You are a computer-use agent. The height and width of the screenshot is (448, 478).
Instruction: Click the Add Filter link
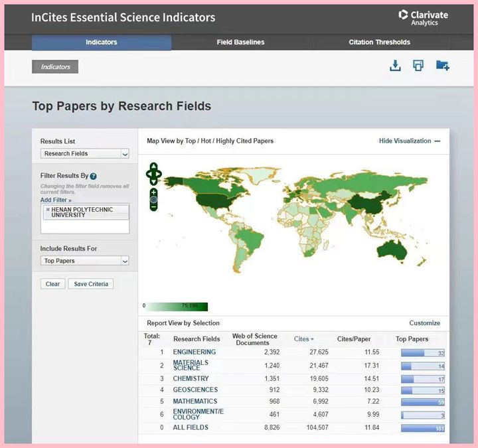55,200
